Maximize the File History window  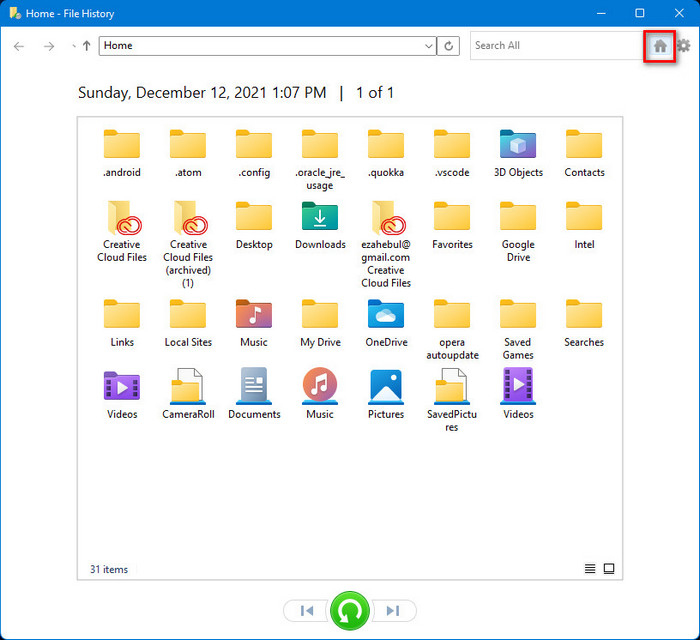pyautogui.click(x=640, y=13)
